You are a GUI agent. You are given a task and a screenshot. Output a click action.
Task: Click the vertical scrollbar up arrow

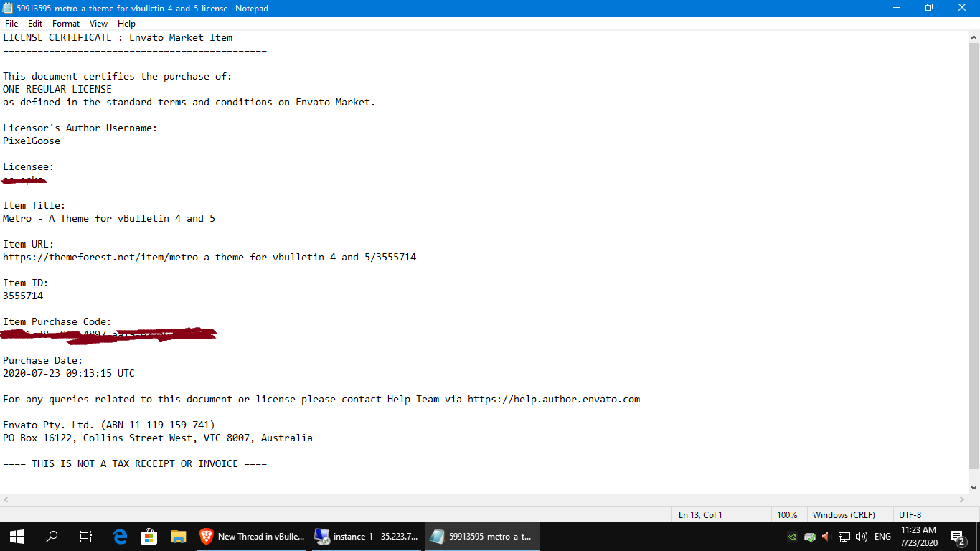(x=974, y=37)
